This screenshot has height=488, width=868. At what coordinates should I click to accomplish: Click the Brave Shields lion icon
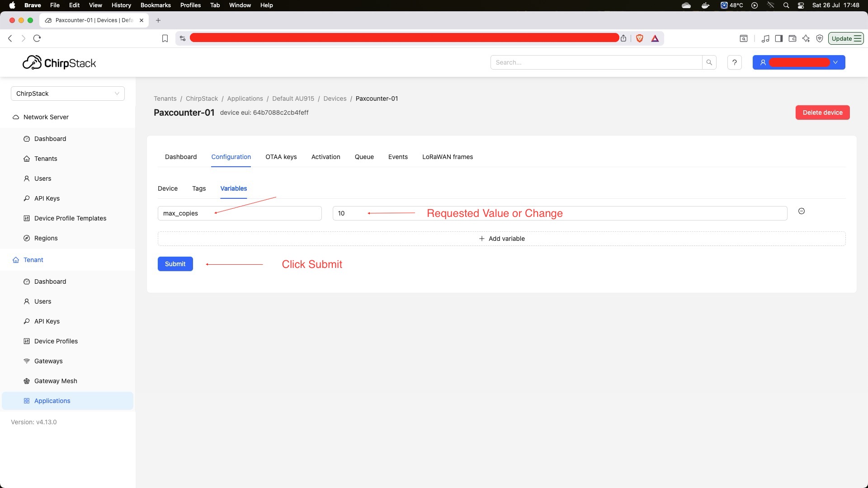tap(639, 38)
